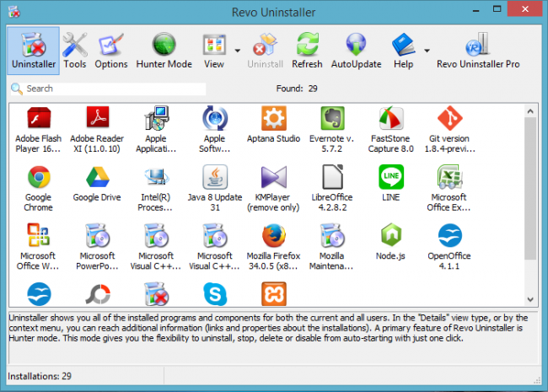Click into the Search field

[108, 89]
